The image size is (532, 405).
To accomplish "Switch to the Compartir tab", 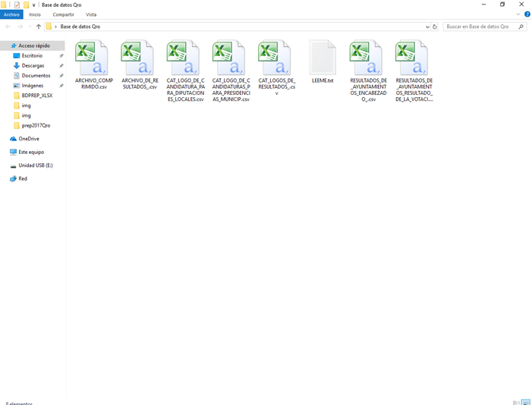I will tap(63, 14).
